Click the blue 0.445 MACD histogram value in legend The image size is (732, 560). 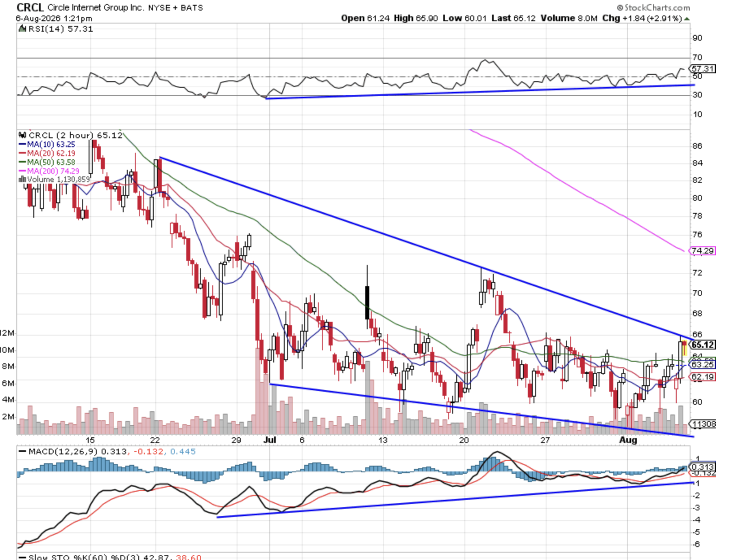point(183,451)
